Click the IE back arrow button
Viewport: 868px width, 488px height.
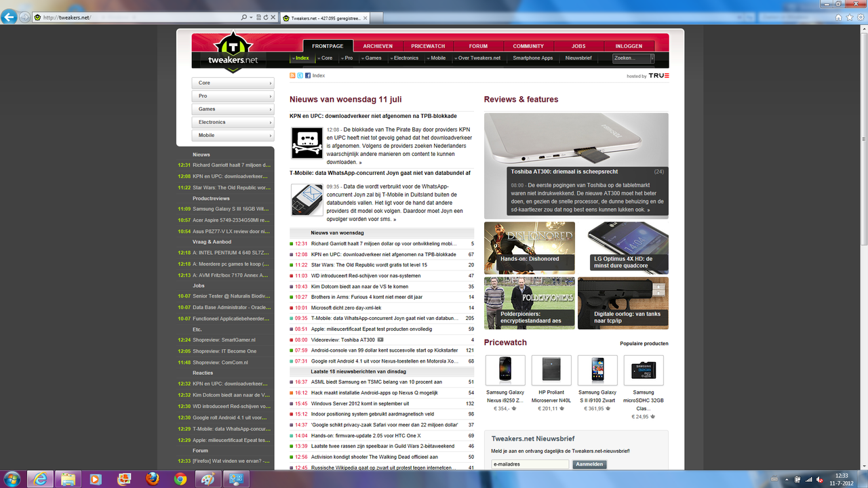coord(9,17)
